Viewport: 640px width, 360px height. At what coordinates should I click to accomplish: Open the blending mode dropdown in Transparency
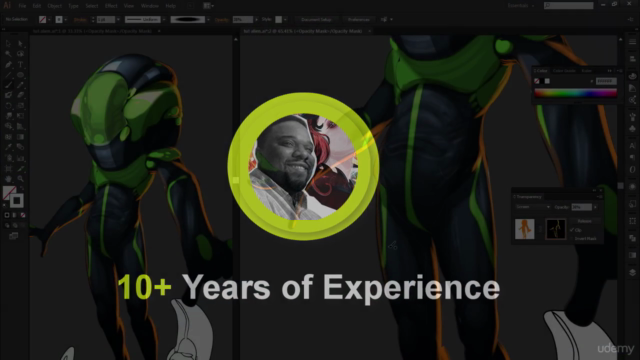[533, 207]
